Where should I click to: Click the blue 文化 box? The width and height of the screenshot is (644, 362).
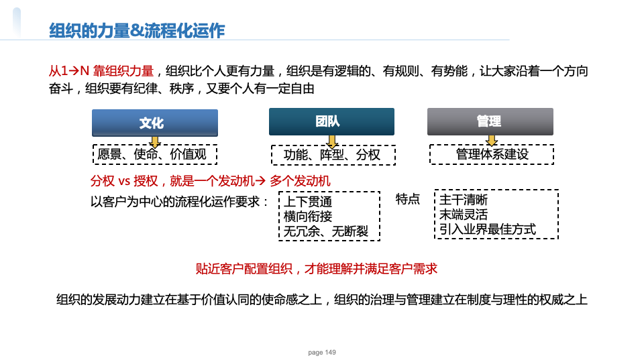tap(155, 123)
